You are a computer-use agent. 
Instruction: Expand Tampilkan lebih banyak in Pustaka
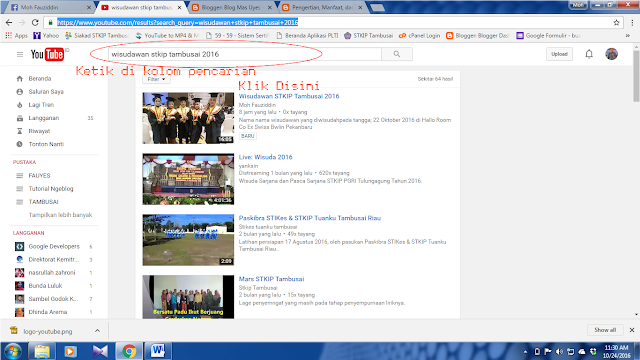(x=60, y=215)
